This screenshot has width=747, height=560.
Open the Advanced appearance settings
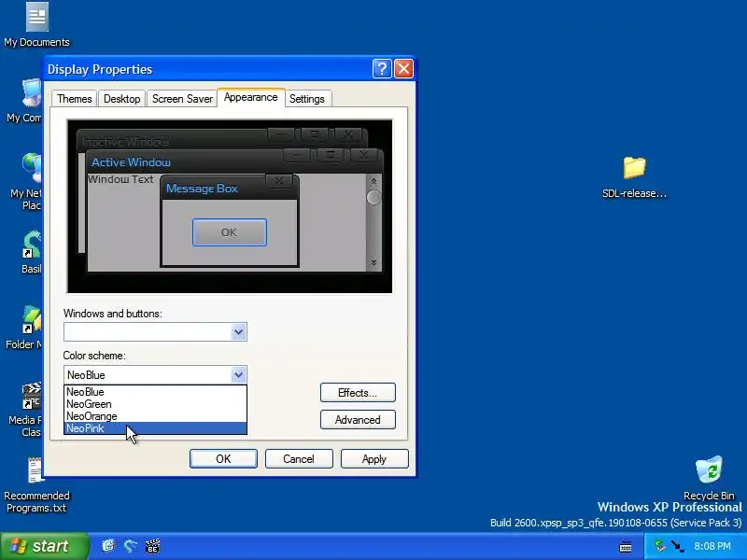358,420
